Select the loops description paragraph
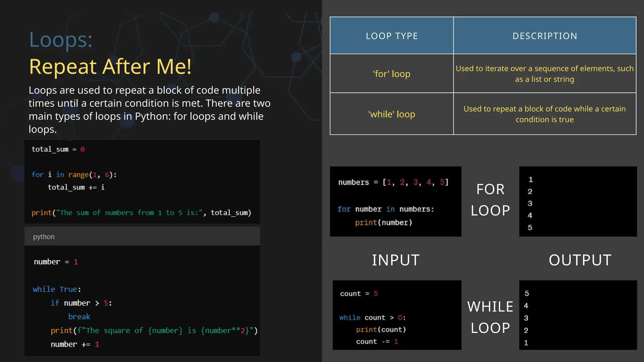 [x=149, y=110]
